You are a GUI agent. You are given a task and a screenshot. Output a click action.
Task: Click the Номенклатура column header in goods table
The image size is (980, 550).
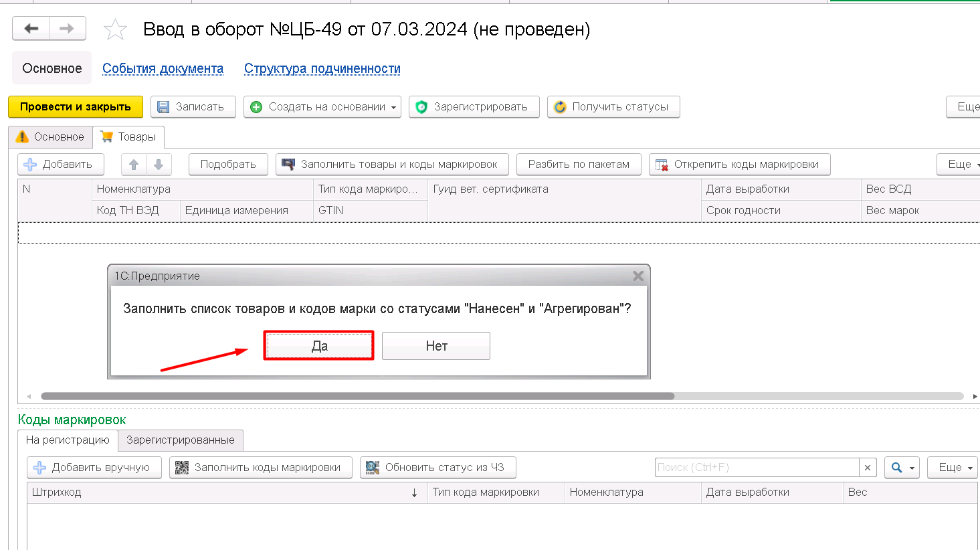(x=202, y=189)
